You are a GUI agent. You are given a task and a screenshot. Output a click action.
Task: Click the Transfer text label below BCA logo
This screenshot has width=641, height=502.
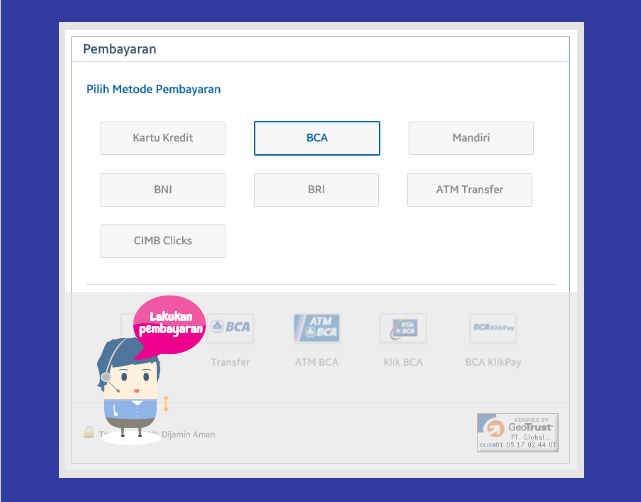click(x=231, y=362)
